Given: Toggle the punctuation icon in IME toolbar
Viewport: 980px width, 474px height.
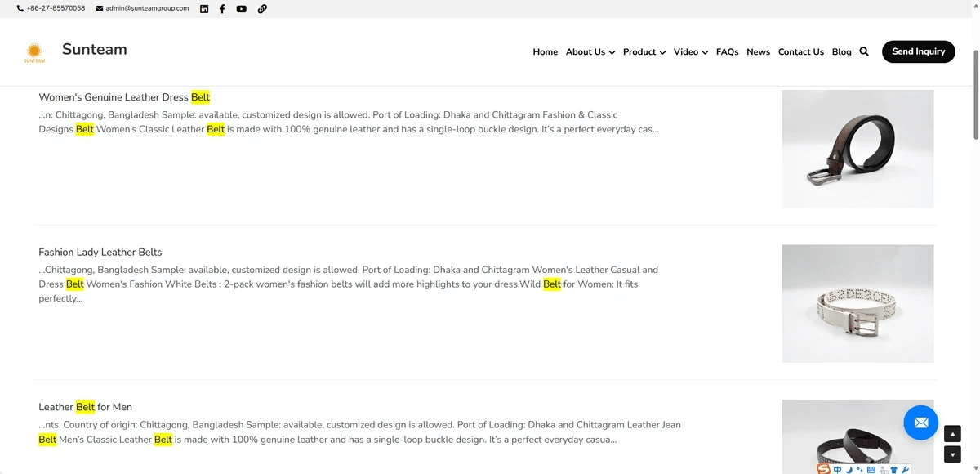Looking at the screenshot, I should [x=860, y=470].
